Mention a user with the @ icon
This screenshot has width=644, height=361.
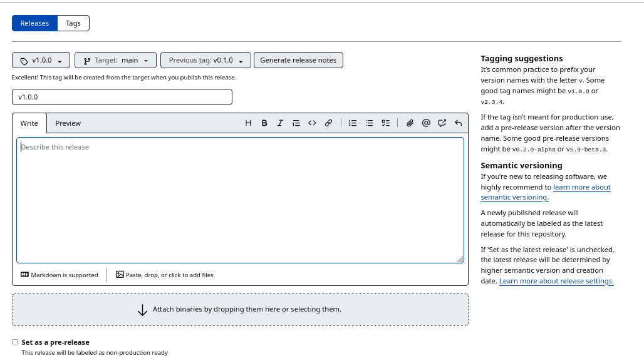pyautogui.click(x=426, y=123)
